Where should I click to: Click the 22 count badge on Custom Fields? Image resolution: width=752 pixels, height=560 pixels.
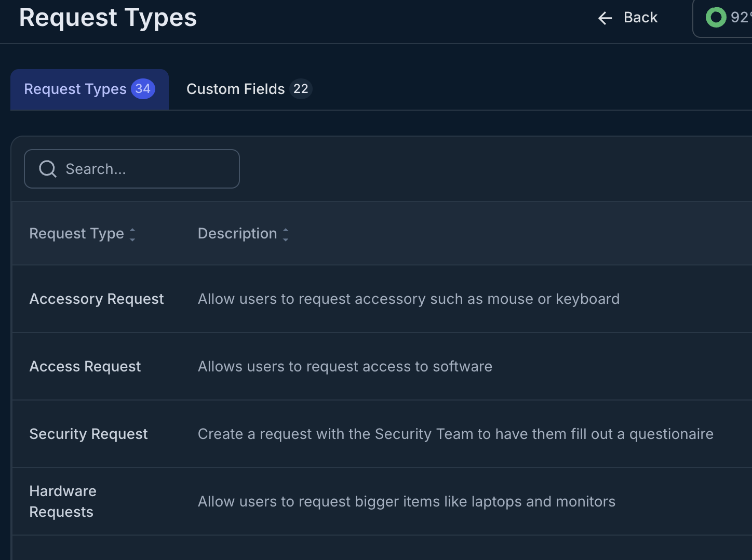(301, 89)
